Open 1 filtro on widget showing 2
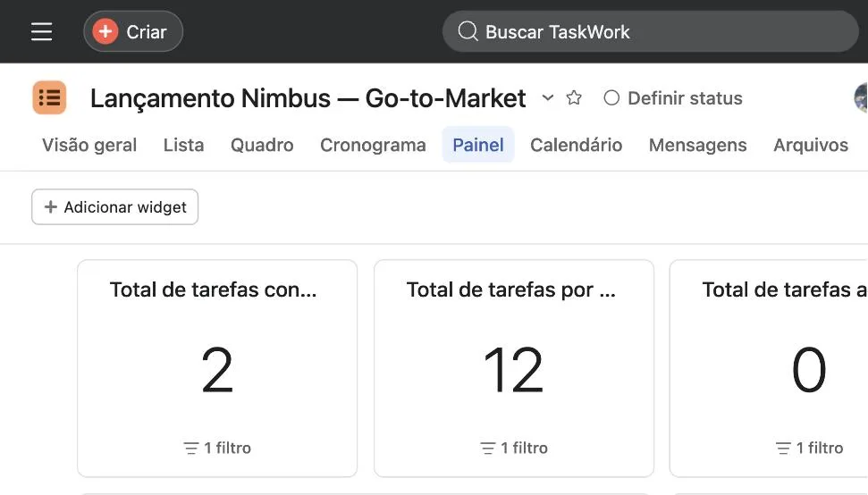868x495 pixels. [217, 448]
